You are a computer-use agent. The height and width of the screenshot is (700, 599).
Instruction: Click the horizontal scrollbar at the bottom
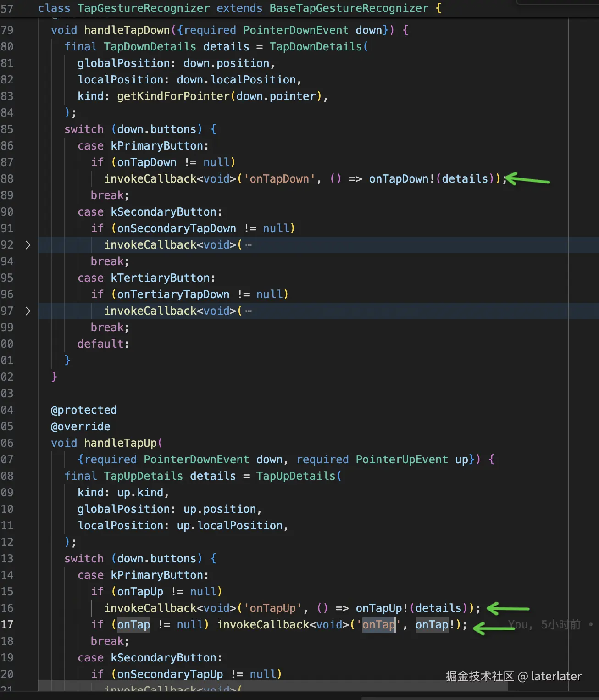point(272,685)
